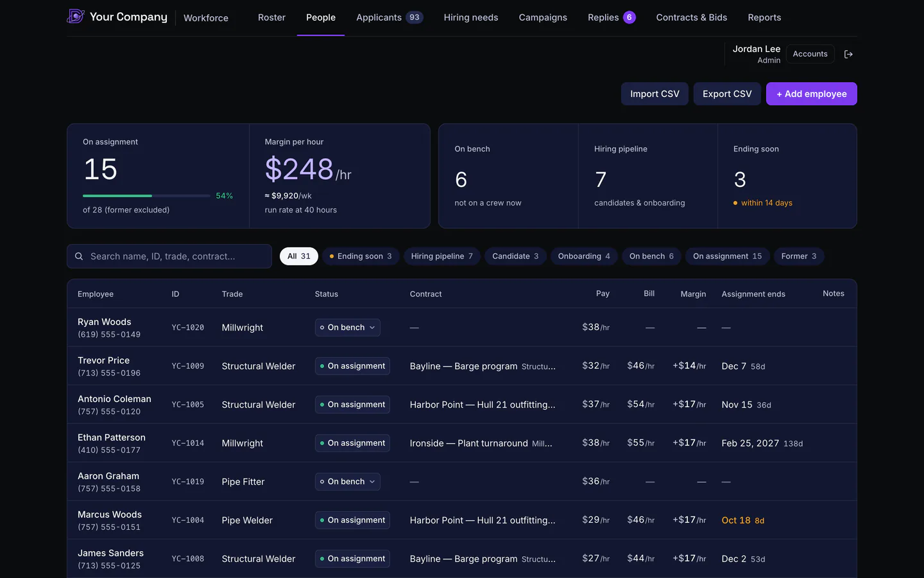Image resolution: width=924 pixels, height=578 pixels.
Task: Filter by On assignment chip
Action: point(728,256)
